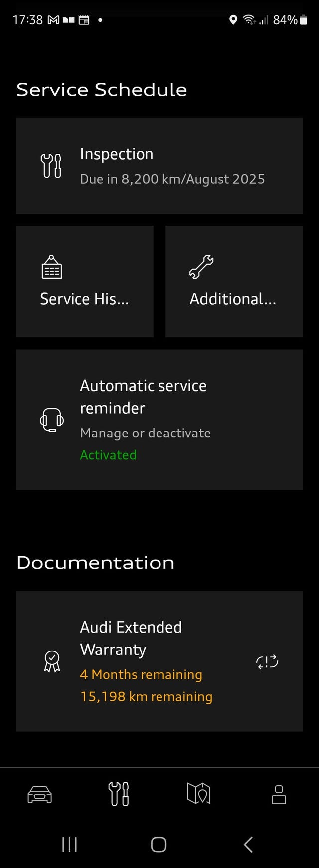
Task: Open Service History tile
Action: click(85, 282)
